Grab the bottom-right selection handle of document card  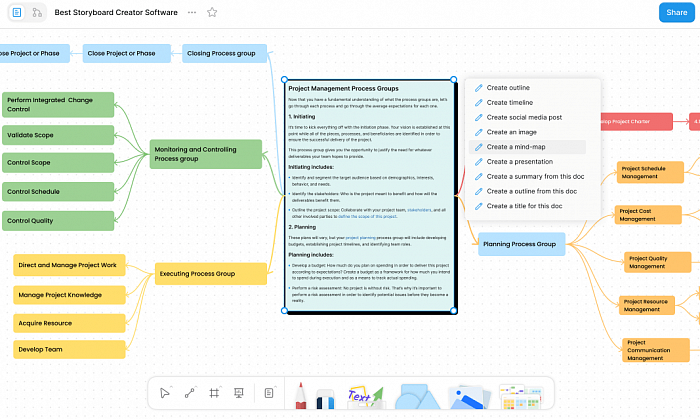[x=454, y=311]
